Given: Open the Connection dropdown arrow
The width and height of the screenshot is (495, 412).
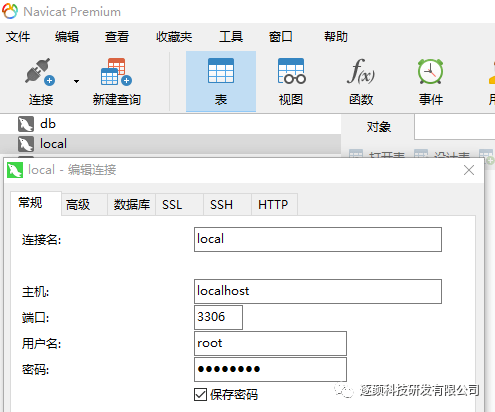Looking at the screenshot, I should [x=76, y=81].
